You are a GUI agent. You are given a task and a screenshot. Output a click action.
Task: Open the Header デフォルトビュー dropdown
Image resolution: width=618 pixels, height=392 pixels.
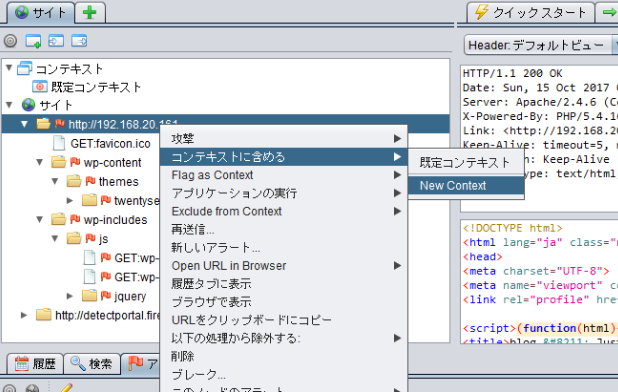coord(541,45)
